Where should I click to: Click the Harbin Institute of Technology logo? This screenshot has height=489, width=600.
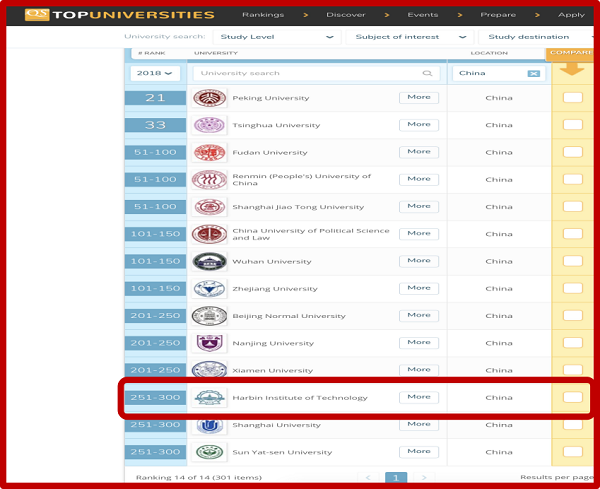point(209,398)
